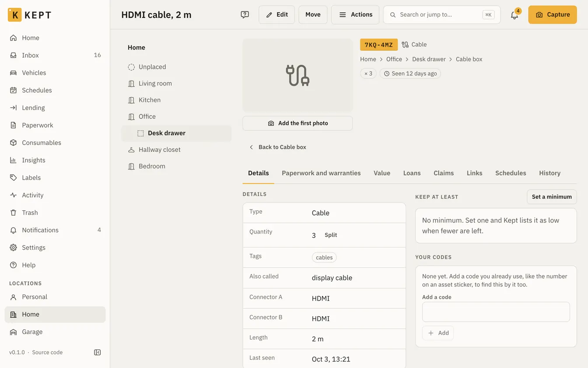Screen dimensions: 588x368
Task: Collapse the sidebar using the panel icon
Action: [x=98, y=352]
